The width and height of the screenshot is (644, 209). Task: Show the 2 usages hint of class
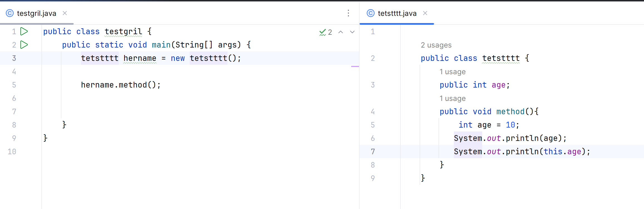(436, 45)
